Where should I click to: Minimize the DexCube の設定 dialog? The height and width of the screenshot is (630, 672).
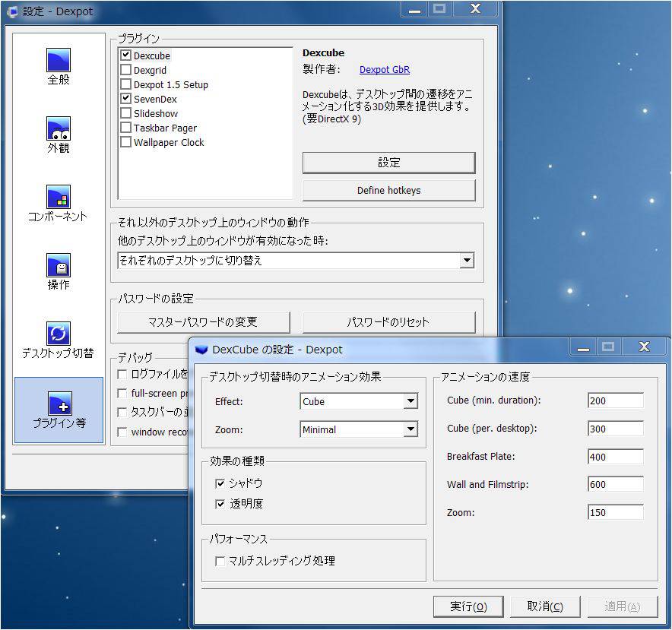pyautogui.click(x=584, y=347)
